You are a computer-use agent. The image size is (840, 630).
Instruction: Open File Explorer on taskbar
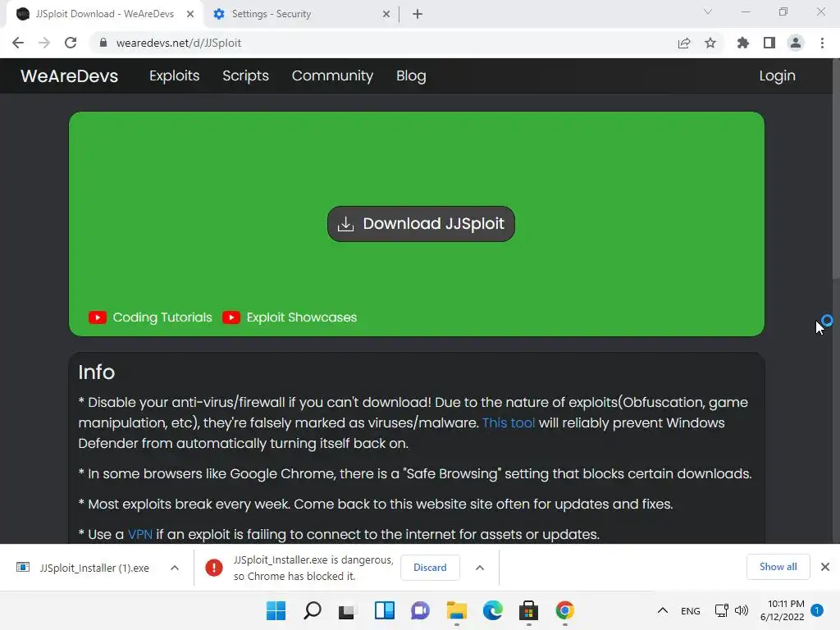click(x=456, y=610)
